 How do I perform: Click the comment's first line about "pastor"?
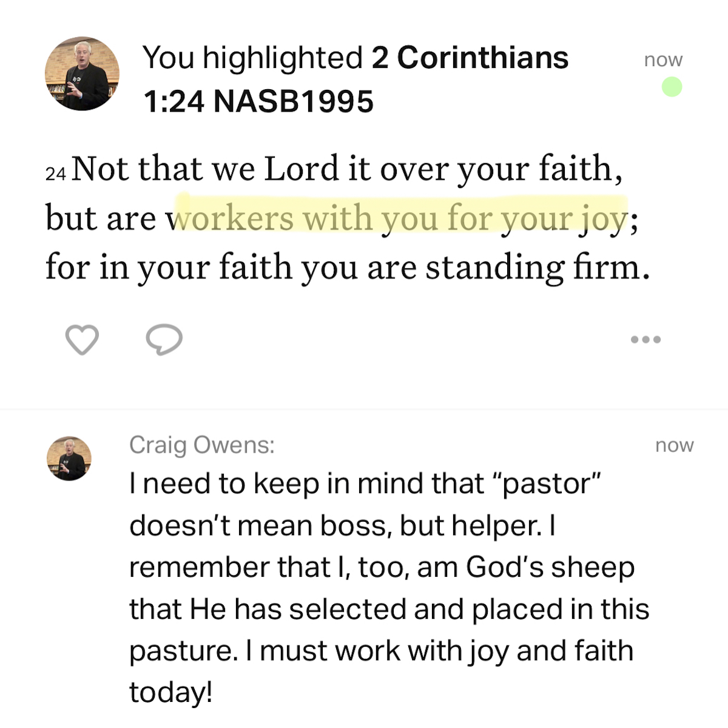365,484
